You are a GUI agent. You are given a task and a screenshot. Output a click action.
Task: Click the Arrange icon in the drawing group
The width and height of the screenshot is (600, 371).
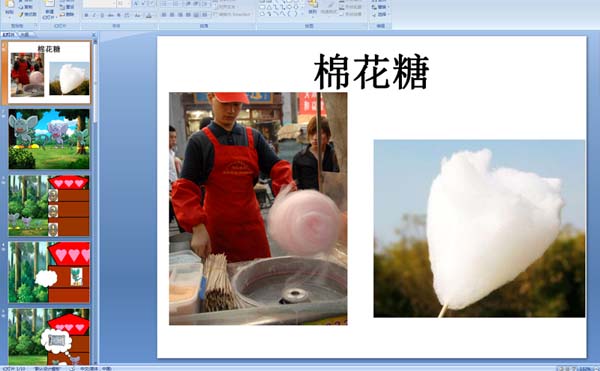313,7
